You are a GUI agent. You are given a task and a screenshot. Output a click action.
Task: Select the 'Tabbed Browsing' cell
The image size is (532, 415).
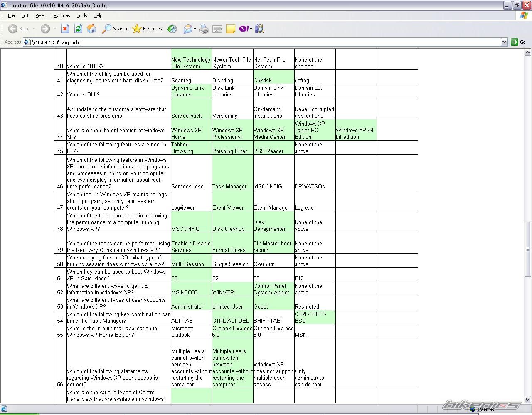click(191, 148)
